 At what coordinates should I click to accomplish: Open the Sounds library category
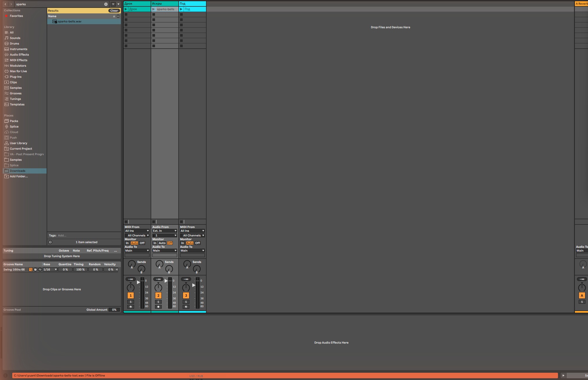[15, 38]
